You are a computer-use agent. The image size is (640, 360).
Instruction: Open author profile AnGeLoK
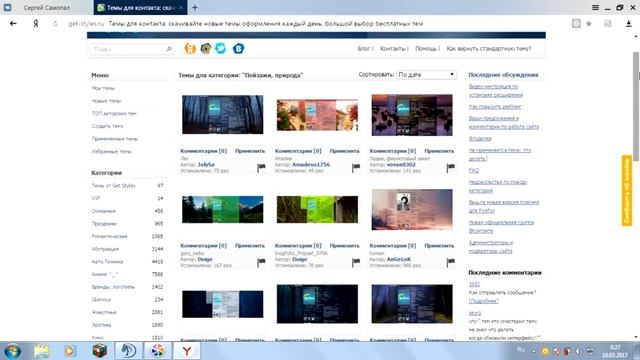click(399, 259)
